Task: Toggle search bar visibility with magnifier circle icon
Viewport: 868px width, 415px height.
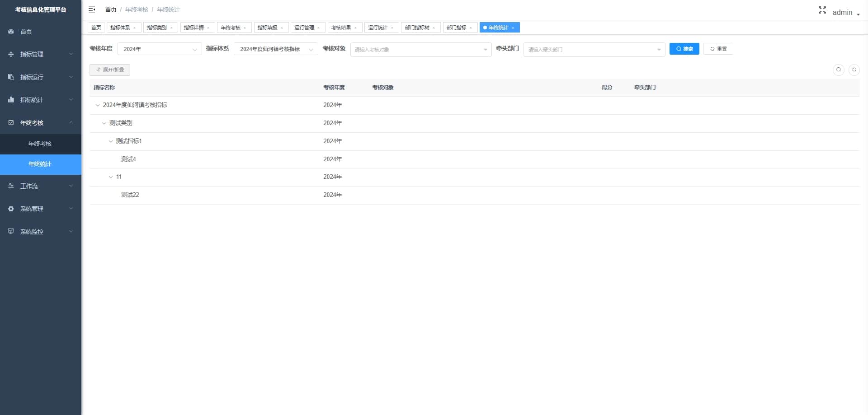Action: pos(839,70)
